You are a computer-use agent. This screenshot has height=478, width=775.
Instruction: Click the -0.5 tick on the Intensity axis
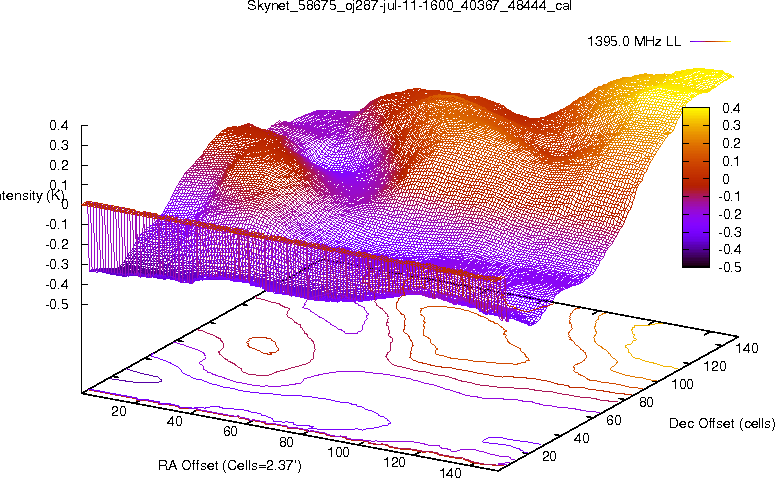pyautogui.click(x=57, y=304)
